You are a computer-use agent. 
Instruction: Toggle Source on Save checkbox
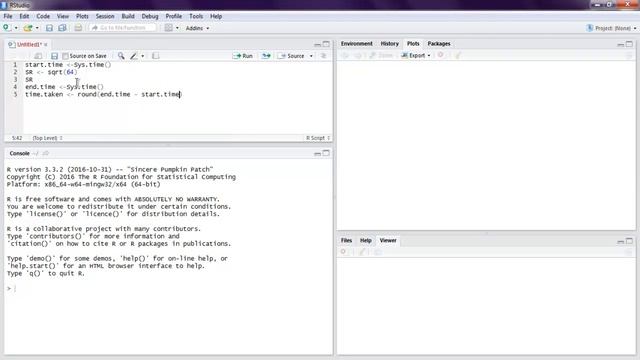(65, 56)
